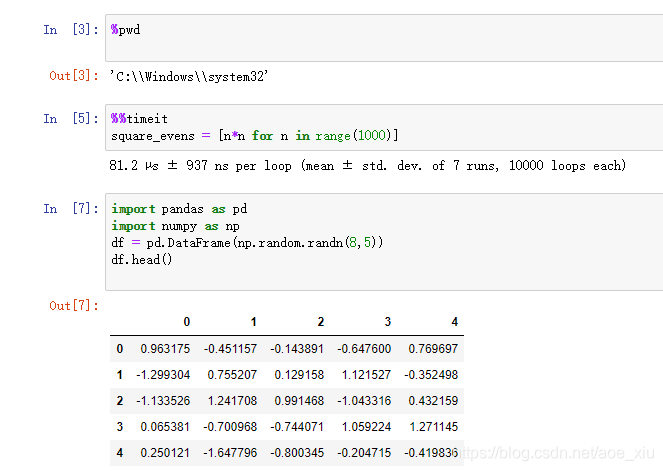Image resolution: width=663 pixels, height=471 pixels.
Task: Click row index 4 of dataframe
Action: tap(120, 453)
